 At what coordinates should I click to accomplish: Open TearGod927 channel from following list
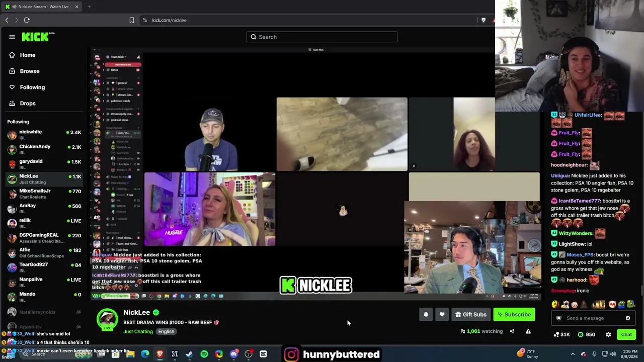click(x=44, y=267)
